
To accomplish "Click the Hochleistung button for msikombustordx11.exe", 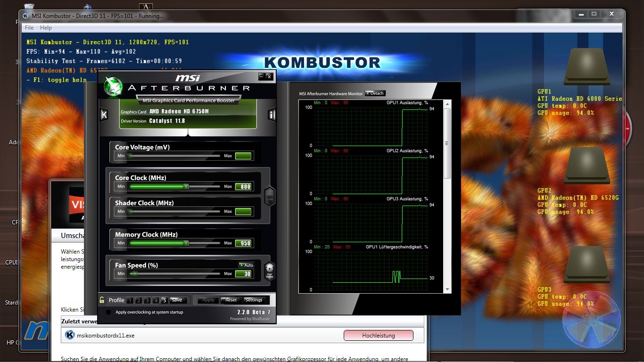I will (379, 336).
